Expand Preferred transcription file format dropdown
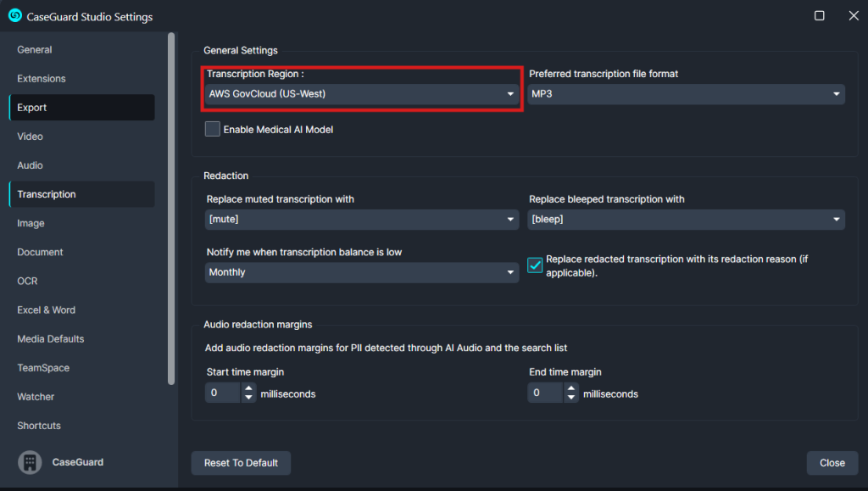The image size is (868, 491). click(x=686, y=94)
